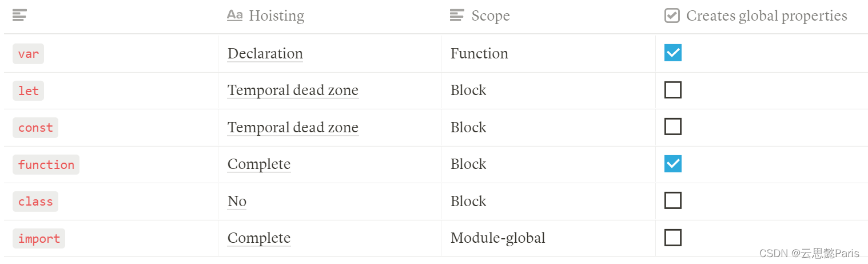Click the text icon in the first column header
Viewport: 868px width, 264px height.
[x=19, y=15]
